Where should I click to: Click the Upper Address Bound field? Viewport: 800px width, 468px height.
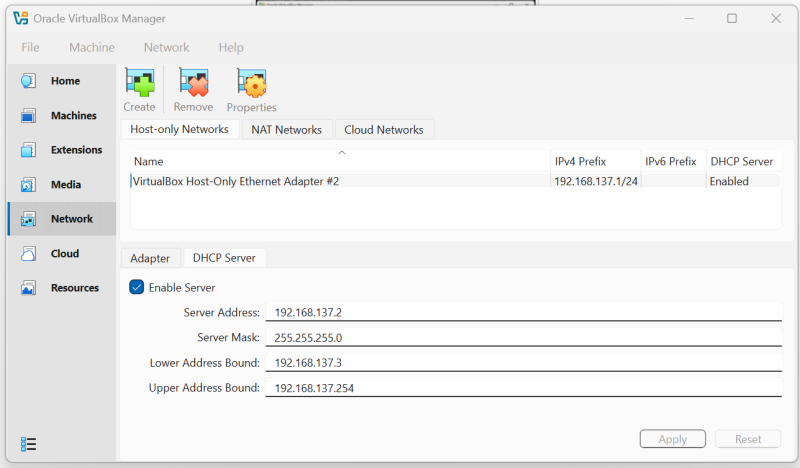tap(523, 387)
